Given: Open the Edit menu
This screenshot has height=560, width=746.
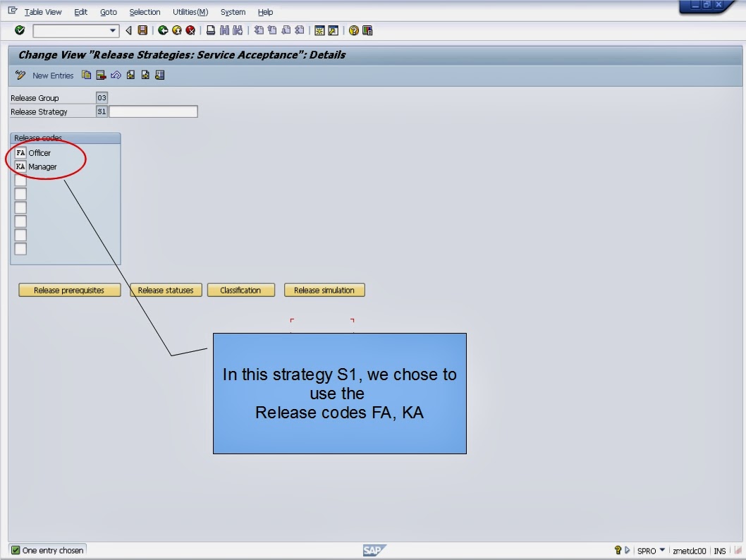Looking at the screenshot, I should click(x=80, y=12).
